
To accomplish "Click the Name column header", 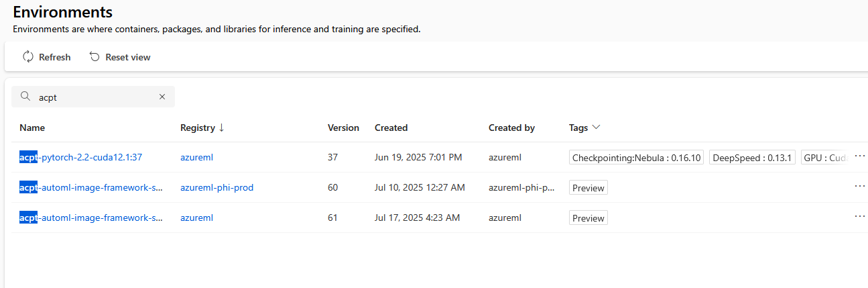I will (32, 128).
